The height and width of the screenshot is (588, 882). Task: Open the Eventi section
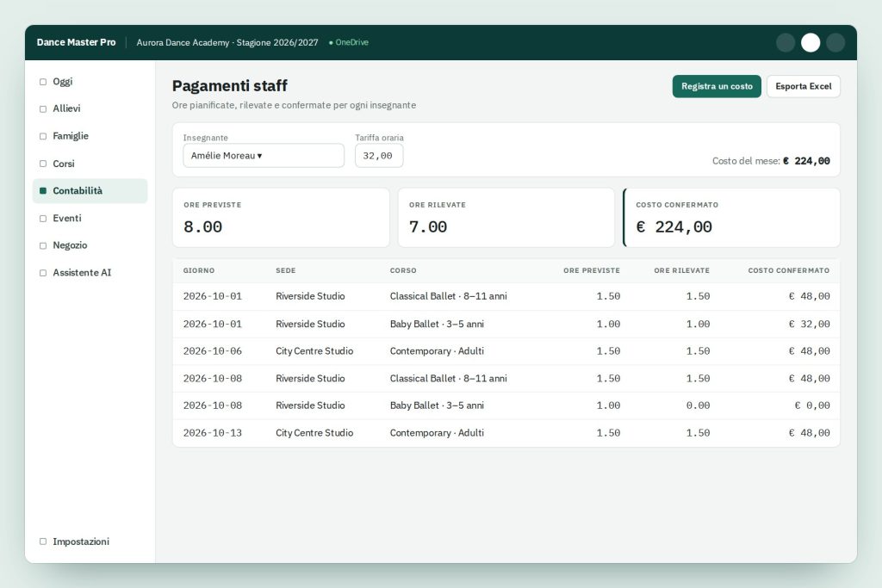[90, 218]
